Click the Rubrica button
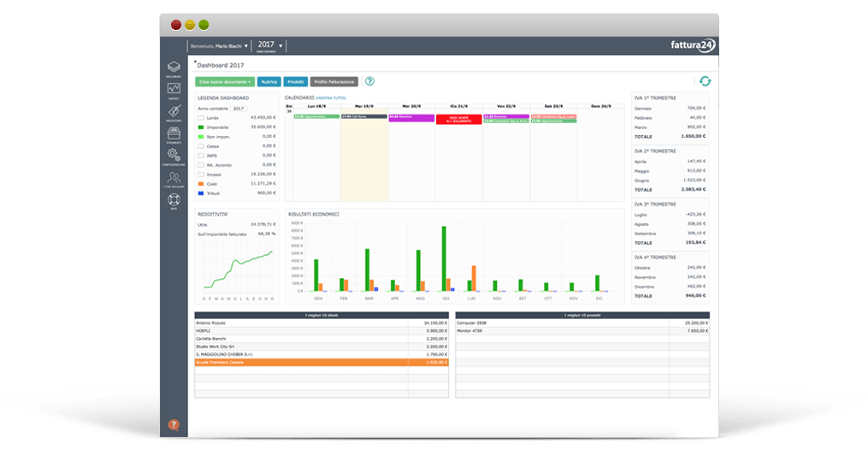The image size is (868, 462). tap(269, 82)
